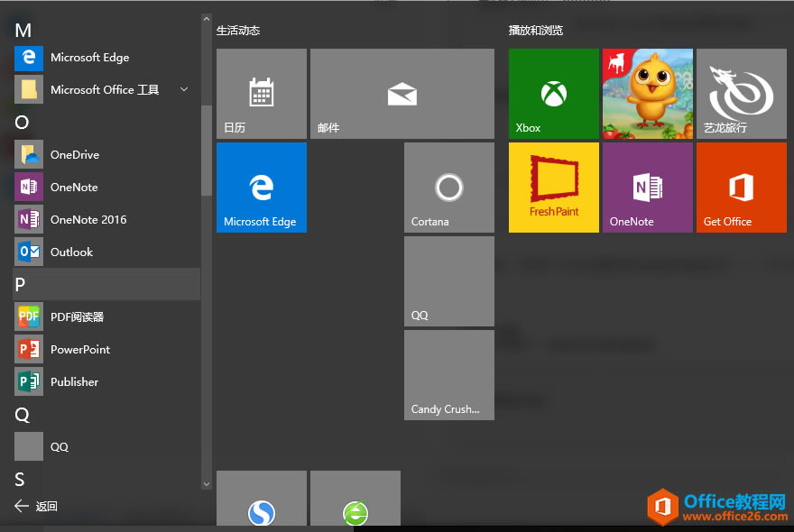Open the PDF阅读器 app
This screenshot has height=532, width=794.
point(77,316)
